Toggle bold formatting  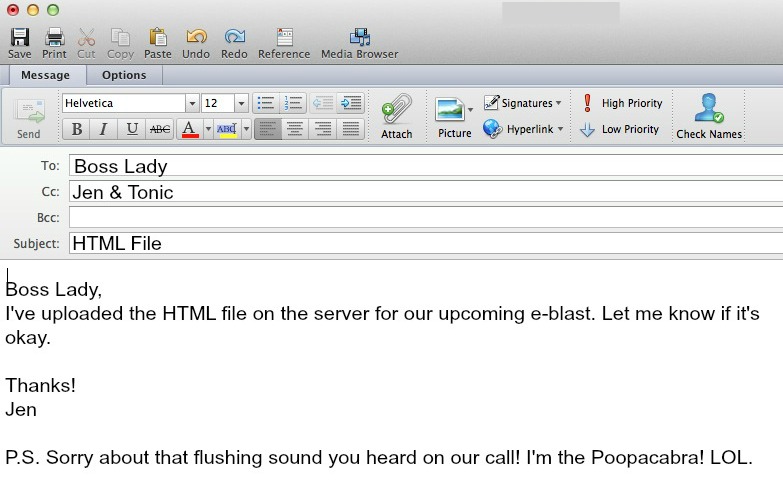pos(76,129)
